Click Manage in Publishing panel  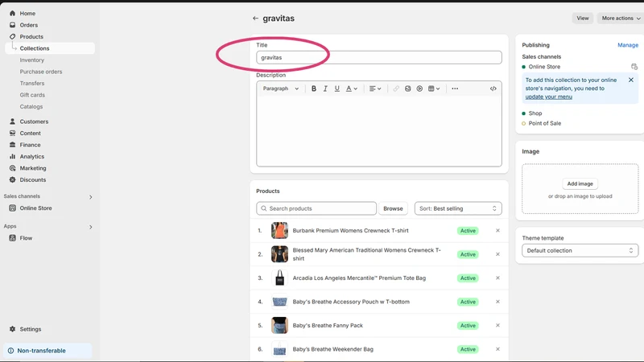[x=628, y=45]
